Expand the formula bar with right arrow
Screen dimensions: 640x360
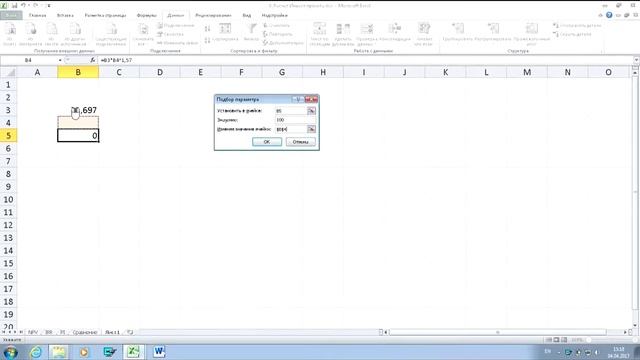[x=636, y=60]
